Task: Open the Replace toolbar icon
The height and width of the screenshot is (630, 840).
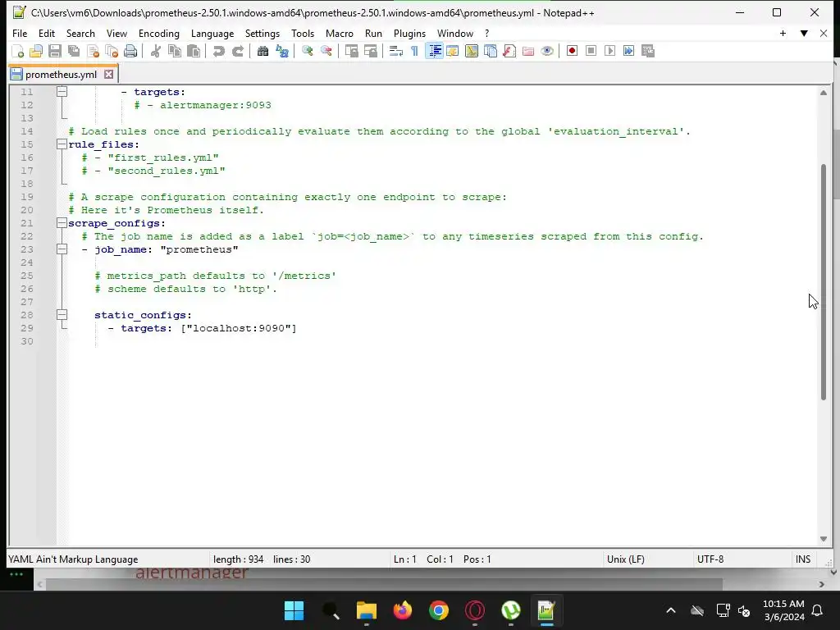Action: click(282, 51)
